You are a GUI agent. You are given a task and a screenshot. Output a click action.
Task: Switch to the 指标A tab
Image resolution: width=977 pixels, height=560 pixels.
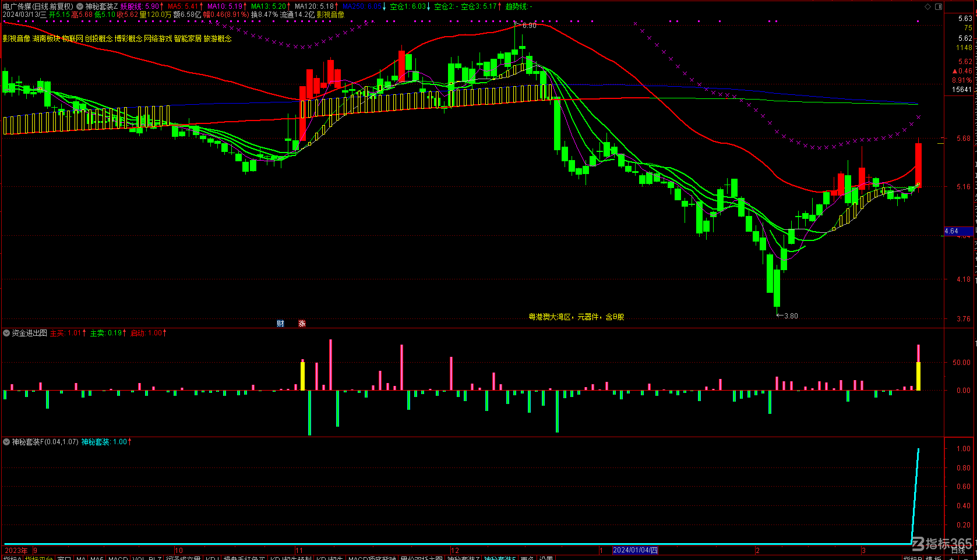coord(12,558)
